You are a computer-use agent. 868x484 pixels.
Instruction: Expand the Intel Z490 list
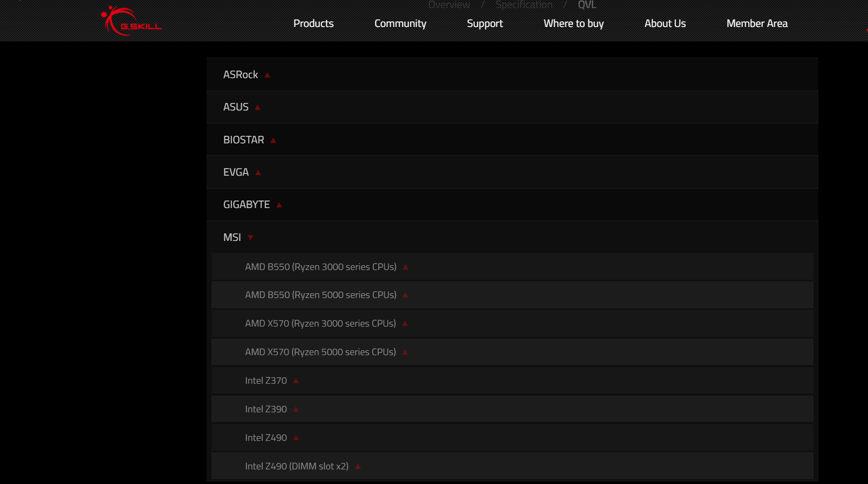512,438
